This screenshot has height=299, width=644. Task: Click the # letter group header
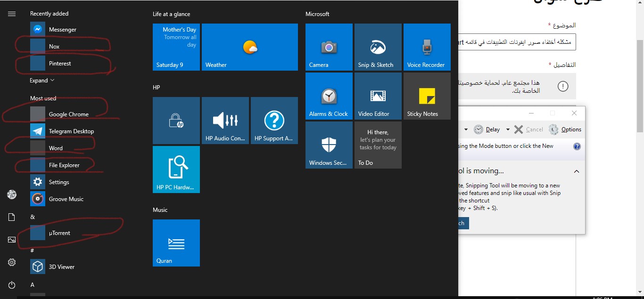click(32, 251)
